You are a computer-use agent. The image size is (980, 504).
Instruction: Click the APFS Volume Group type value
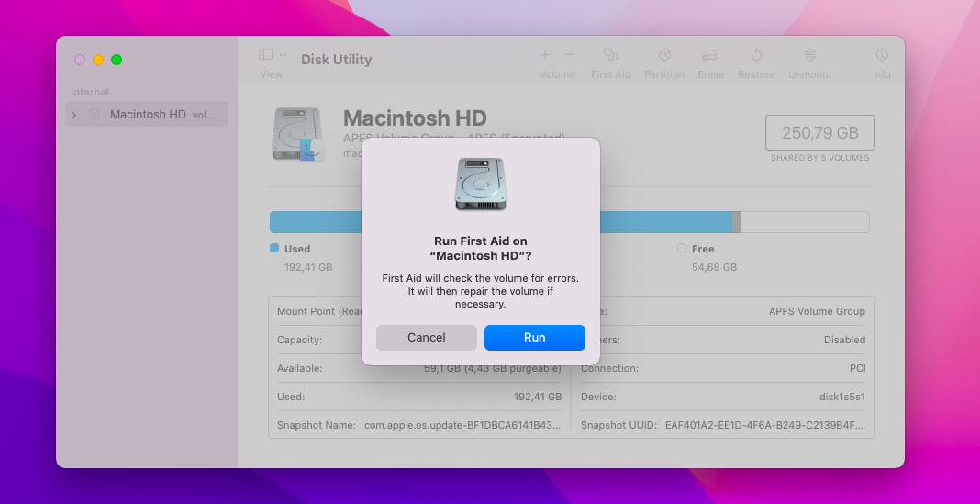[817, 311]
